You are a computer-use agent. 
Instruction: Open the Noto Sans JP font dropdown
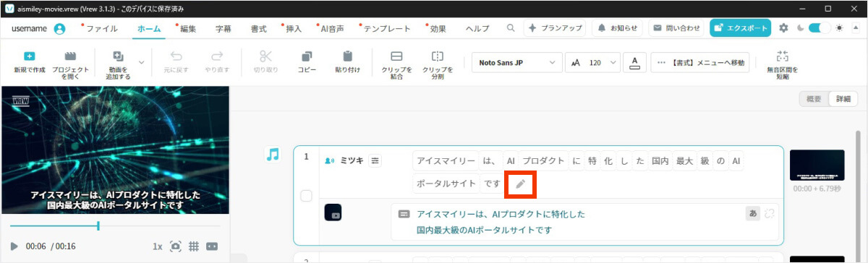tap(516, 63)
